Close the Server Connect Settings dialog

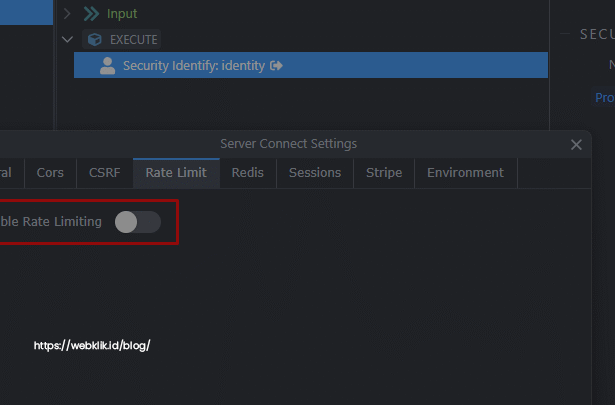tap(576, 145)
